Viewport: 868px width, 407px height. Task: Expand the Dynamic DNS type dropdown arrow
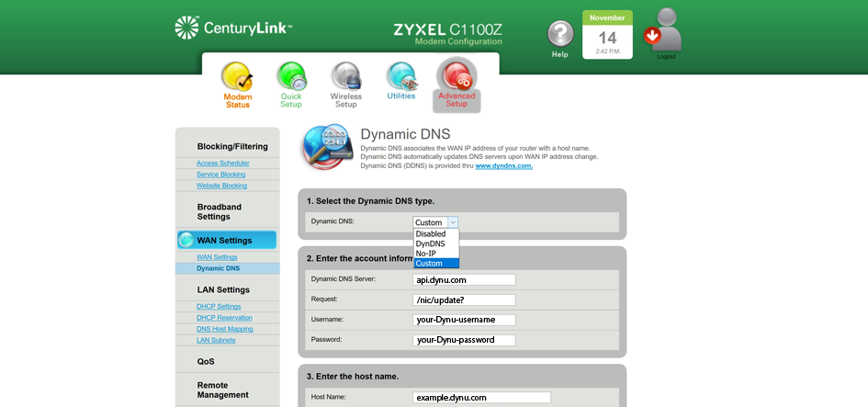[453, 222]
